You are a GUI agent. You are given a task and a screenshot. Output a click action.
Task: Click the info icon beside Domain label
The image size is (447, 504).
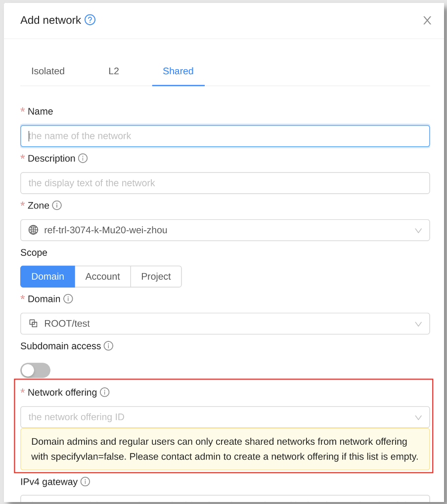68,298
